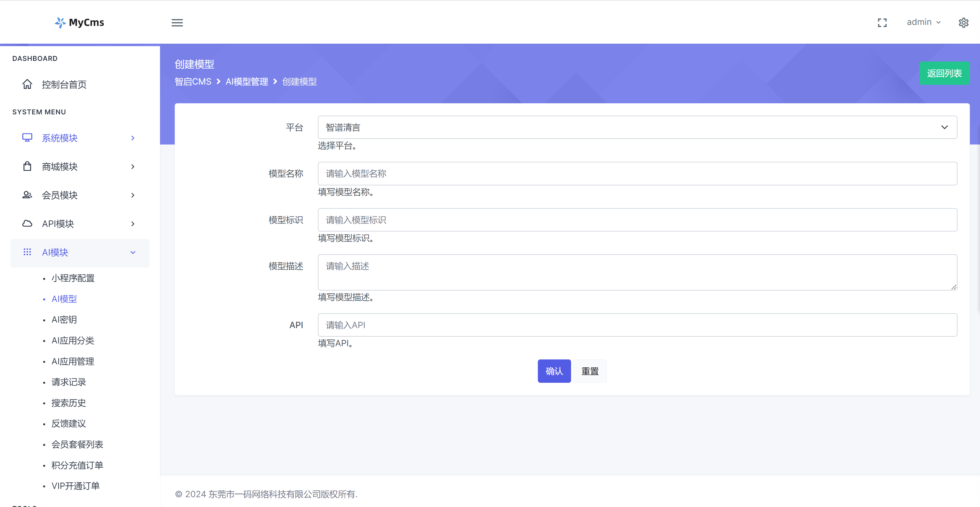Focus the 模型描述 textarea
Viewport: 980px width, 507px height.
point(637,272)
